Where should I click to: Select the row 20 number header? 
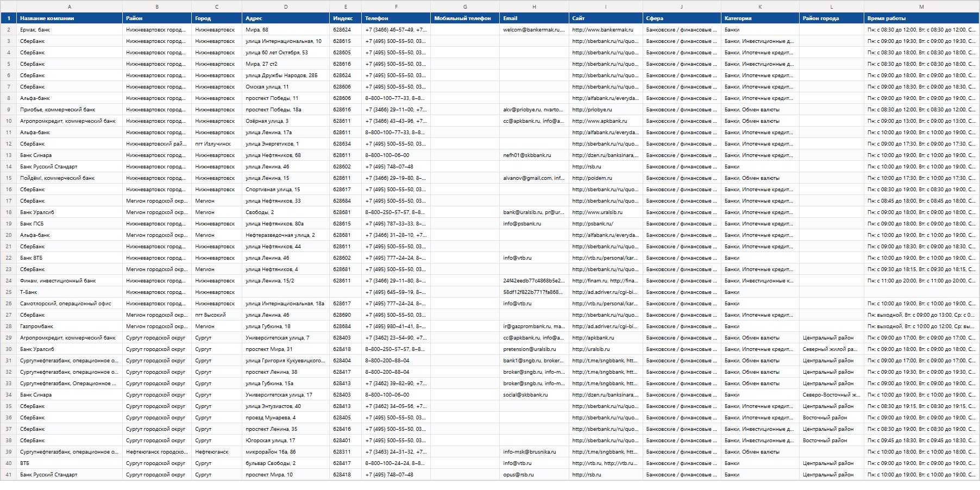[9, 235]
